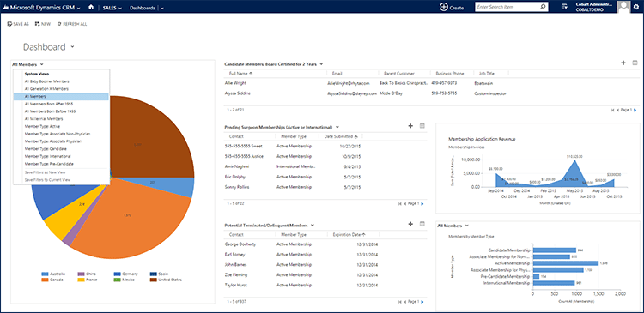Open the Create plus icon
This screenshot has width=644, height=313.
(x=444, y=7)
